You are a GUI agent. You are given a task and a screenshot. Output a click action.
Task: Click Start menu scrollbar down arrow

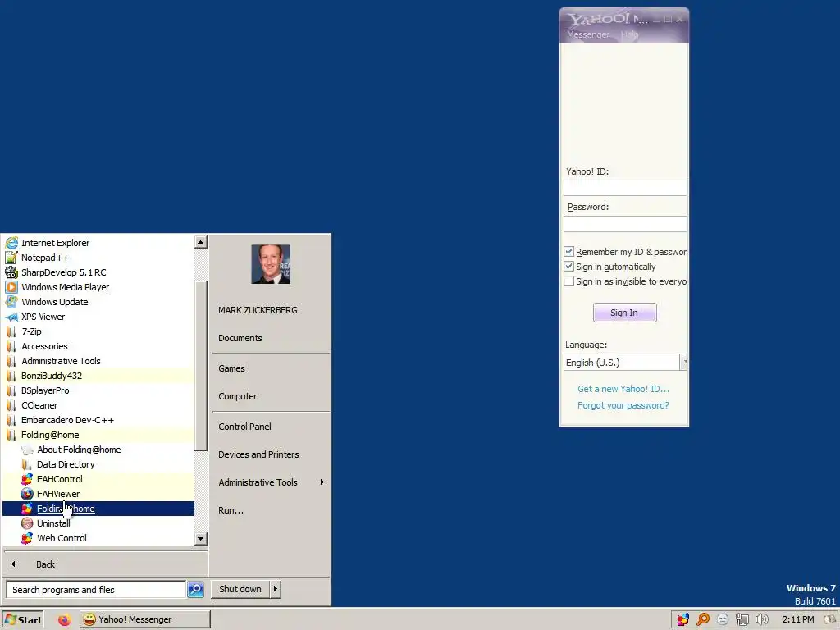click(200, 538)
